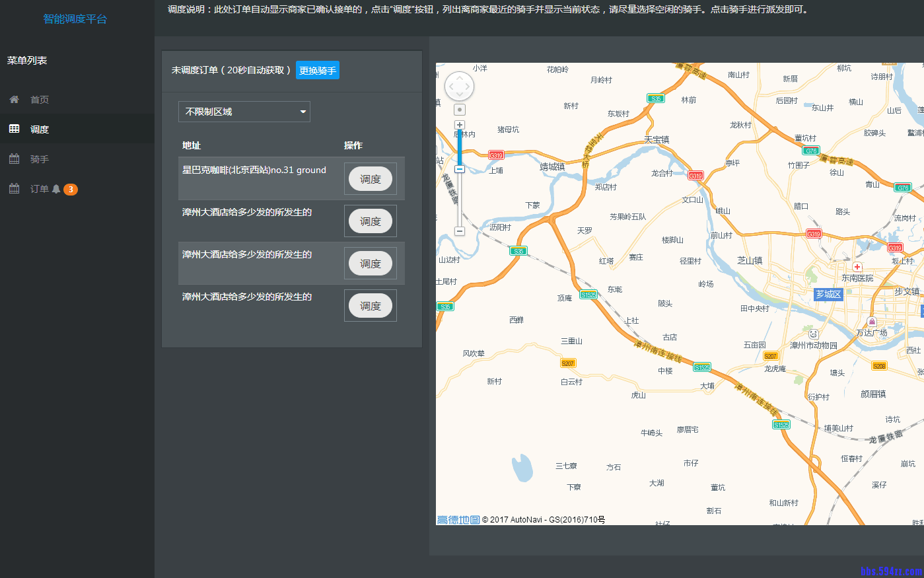
Task: Click the calendar icon beside 骑手
Action: point(14,159)
